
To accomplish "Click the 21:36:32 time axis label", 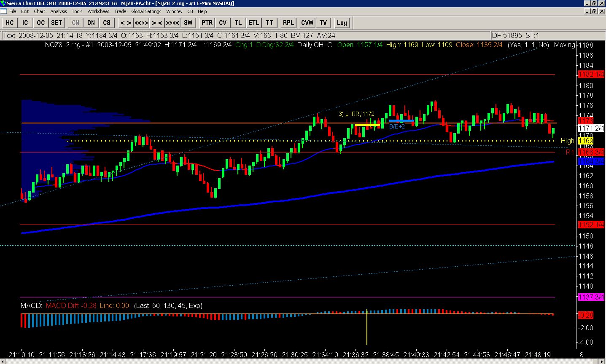I will [x=356, y=355].
